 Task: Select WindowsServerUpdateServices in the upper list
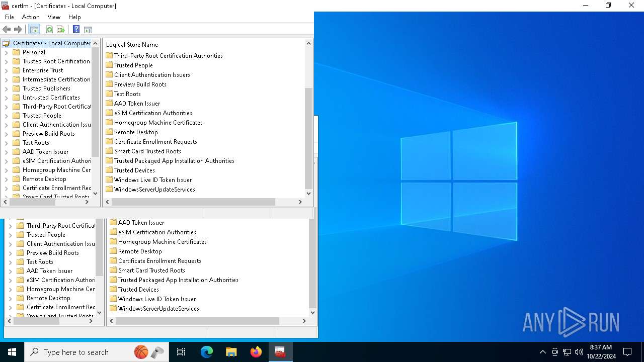pyautogui.click(x=154, y=190)
